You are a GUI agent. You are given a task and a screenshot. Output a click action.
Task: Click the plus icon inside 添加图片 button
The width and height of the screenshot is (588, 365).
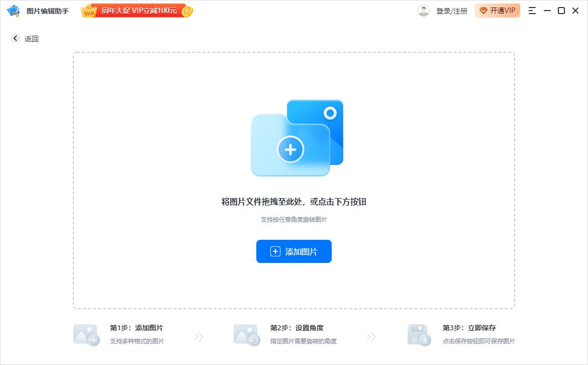[x=274, y=251]
